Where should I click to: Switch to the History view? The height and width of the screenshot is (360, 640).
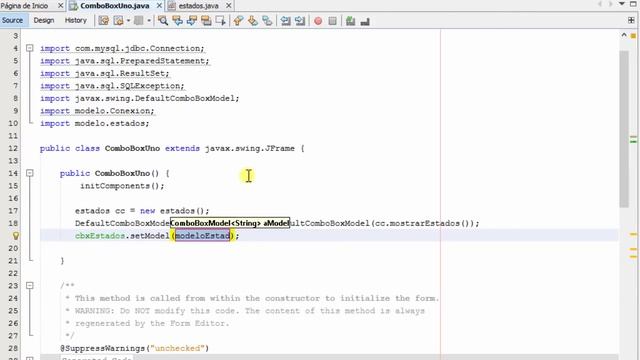tap(76, 20)
